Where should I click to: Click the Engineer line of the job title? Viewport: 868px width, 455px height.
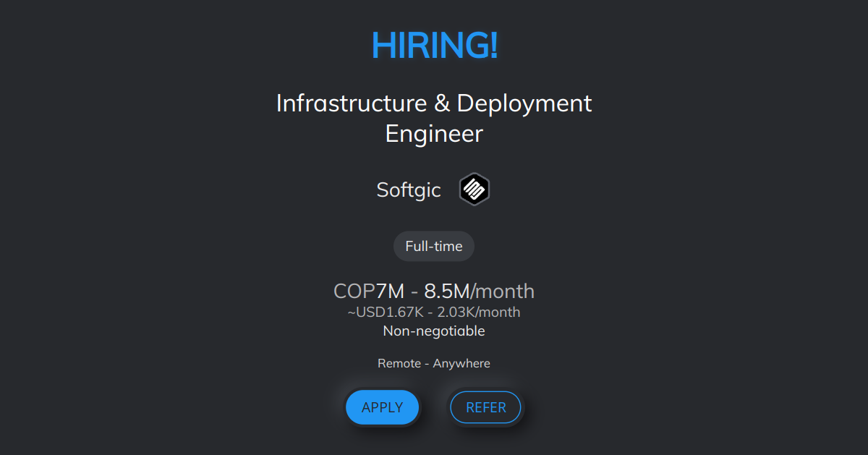433,133
